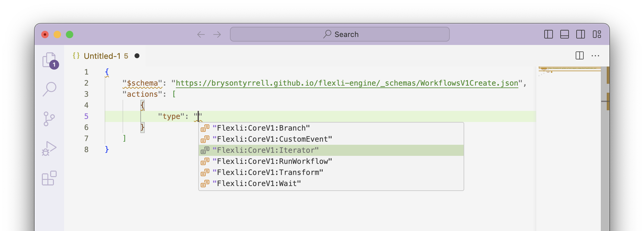Click the "$schema" key on line 2
The height and width of the screenshot is (231, 644).
click(142, 83)
